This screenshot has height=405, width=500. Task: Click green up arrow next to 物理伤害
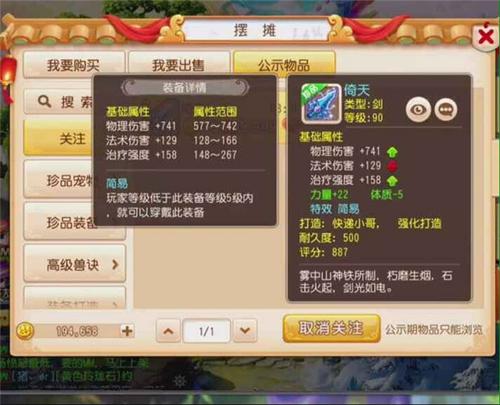392,152
